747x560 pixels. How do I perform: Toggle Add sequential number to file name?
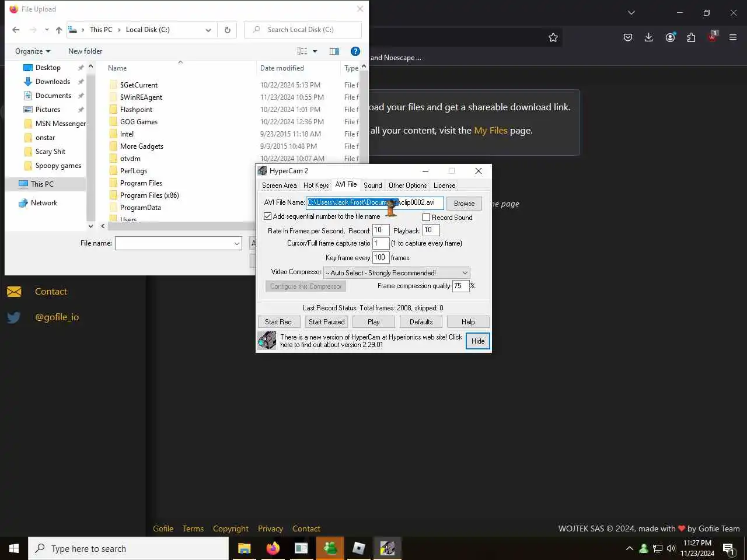[268, 216]
